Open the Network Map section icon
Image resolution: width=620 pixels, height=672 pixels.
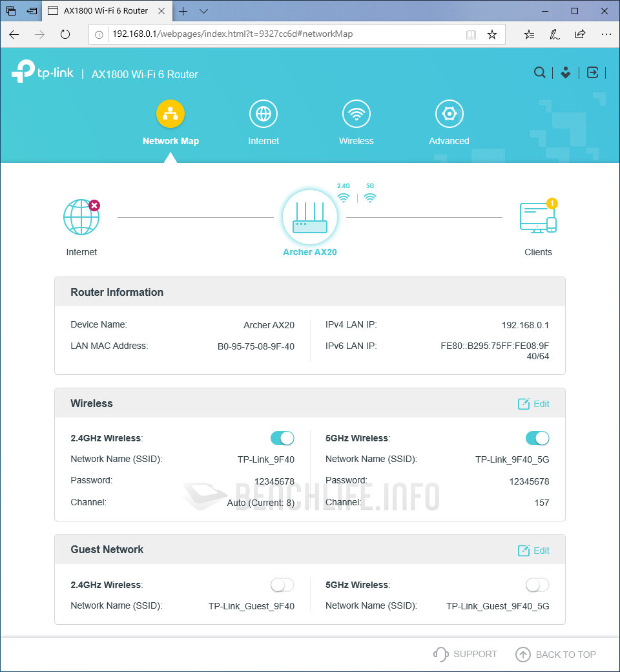(x=170, y=114)
